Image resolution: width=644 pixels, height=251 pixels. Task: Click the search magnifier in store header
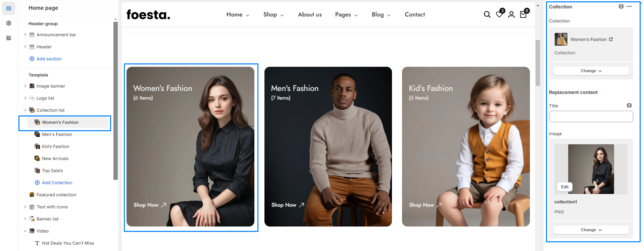click(487, 14)
